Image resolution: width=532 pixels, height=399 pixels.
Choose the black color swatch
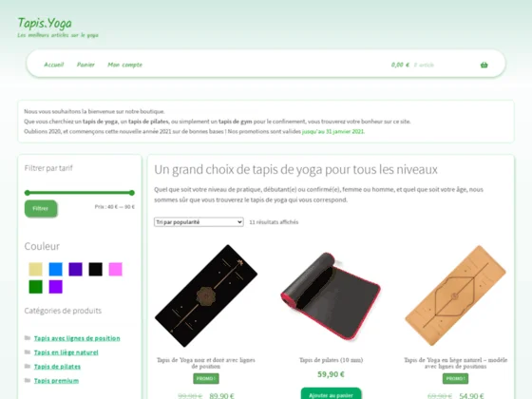(95, 269)
